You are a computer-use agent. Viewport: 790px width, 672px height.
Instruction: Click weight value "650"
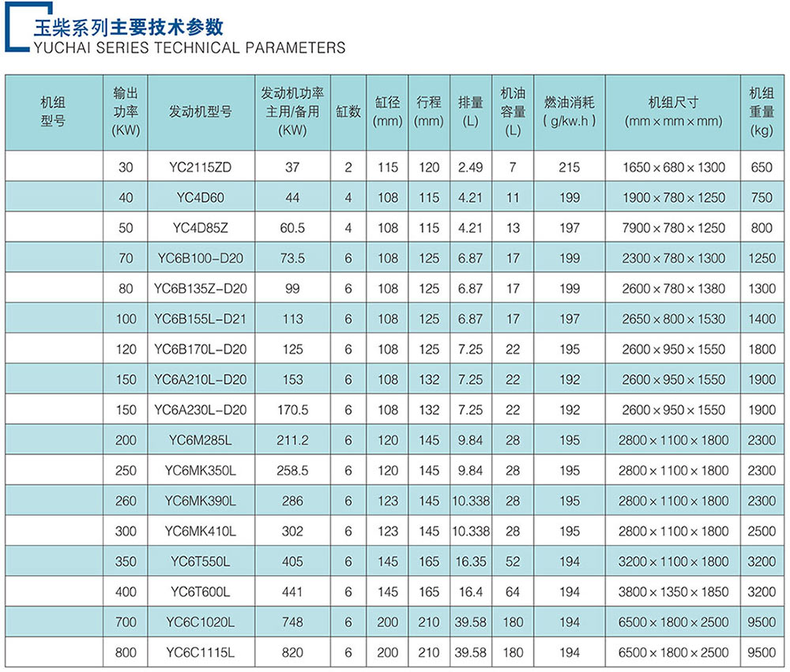coord(762,167)
